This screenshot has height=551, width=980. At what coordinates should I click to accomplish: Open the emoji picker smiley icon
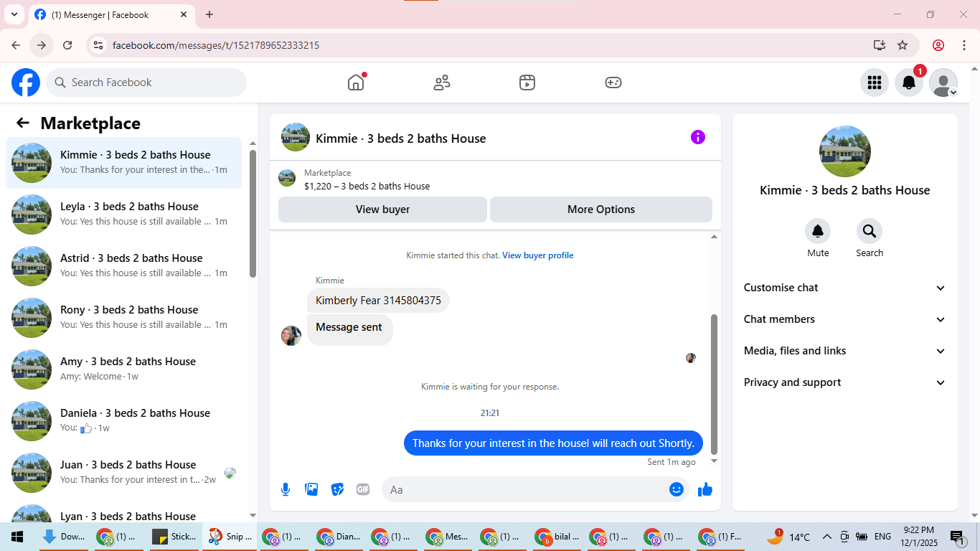point(677,489)
